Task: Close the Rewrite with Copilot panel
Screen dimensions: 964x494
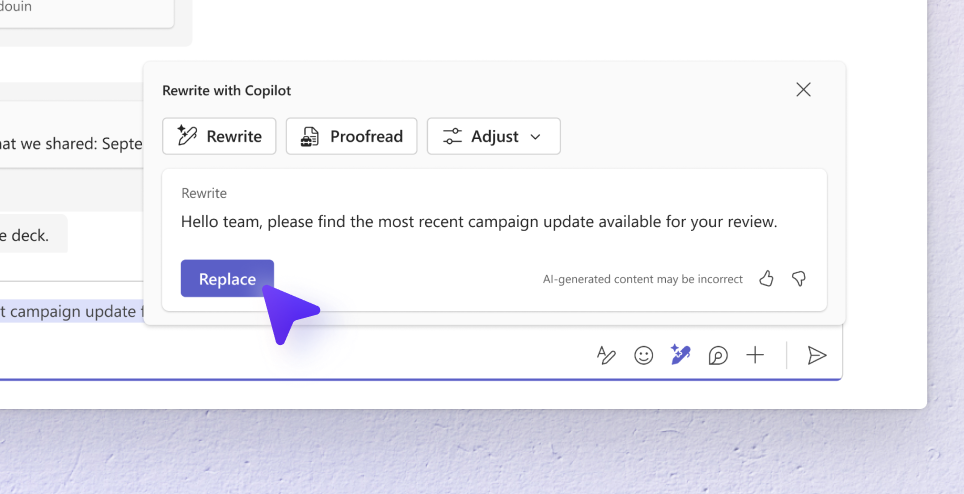Action: coord(803,90)
